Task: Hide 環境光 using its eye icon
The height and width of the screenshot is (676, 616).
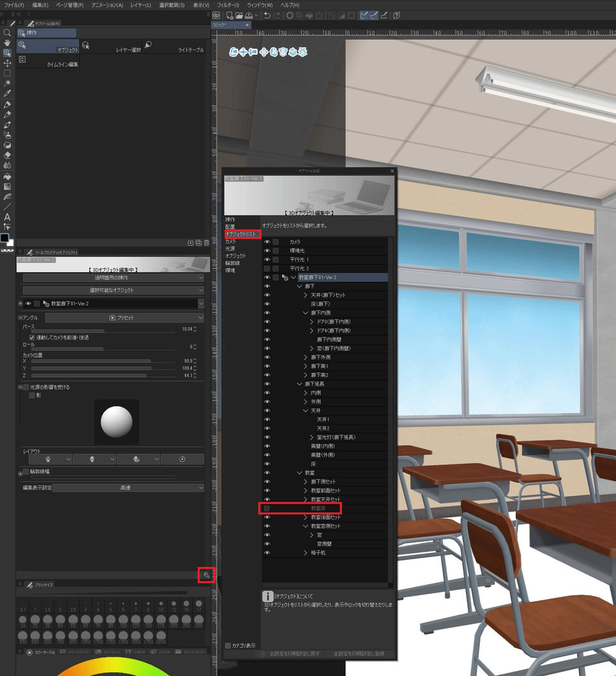Action: [x=267, y=251]
